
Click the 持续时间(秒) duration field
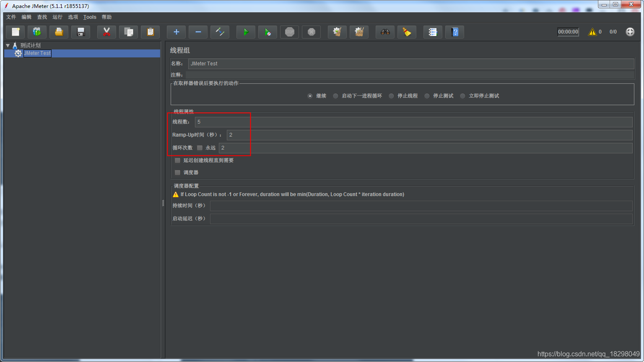click(x=421, y=206)
